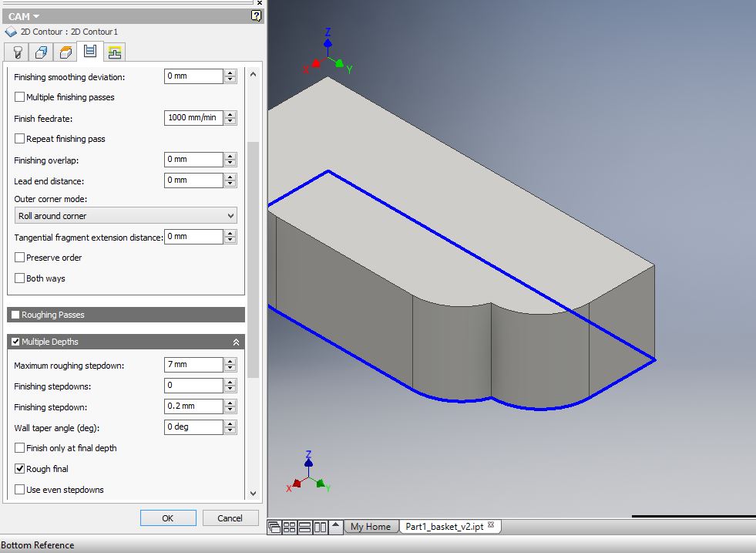Viewport: 756px width, 553px height.
Task: Open the CAM help question mark icon
Action: point(256,16)
